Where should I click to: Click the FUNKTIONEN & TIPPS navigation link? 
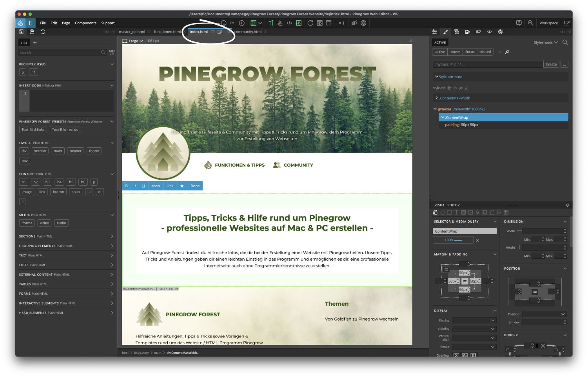(x=240, y=165)
